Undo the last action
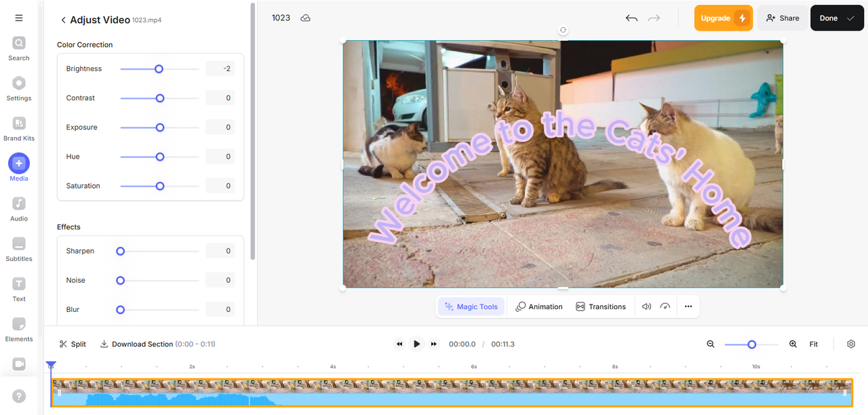This screenshot has width=868, height=415. click(631, 18)
